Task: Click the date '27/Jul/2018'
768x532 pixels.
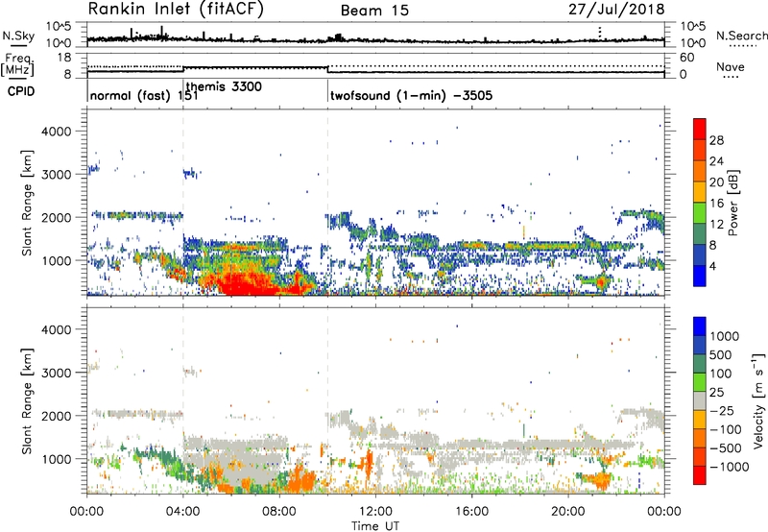Action: (x=616, y=10)
